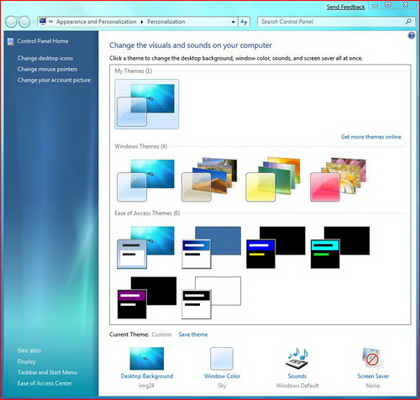Click the Control Panel Home shield icon

[11, 41]
